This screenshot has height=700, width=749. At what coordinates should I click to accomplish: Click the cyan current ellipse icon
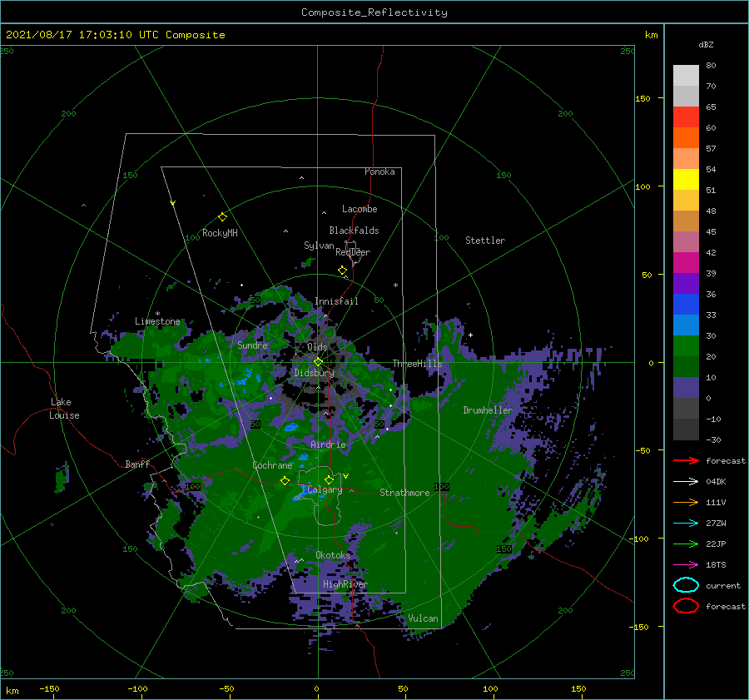(x=686, y=585)
